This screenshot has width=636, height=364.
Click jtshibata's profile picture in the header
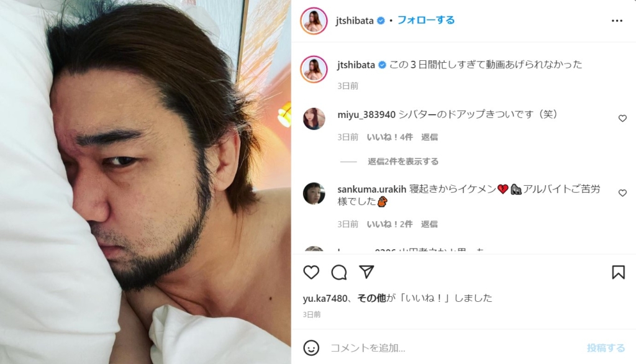point(314,20)
